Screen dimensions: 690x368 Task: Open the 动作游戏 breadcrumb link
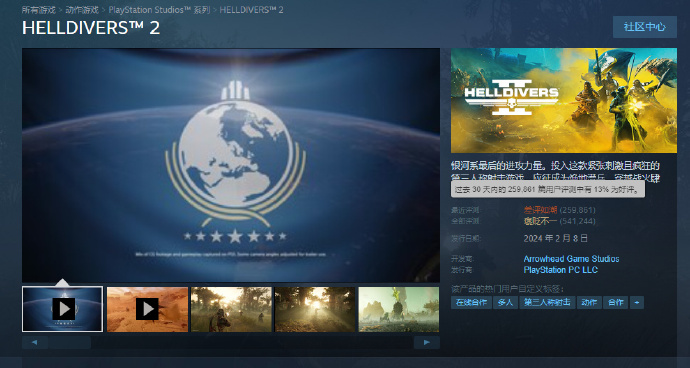[82, 10]
